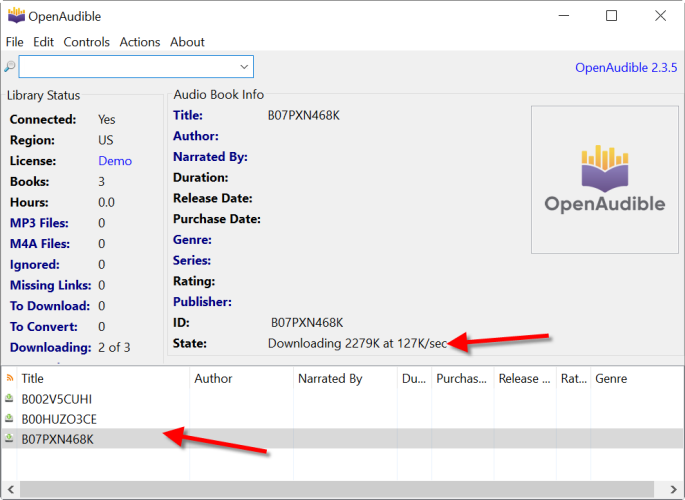
Task: Select book row B07PXN468K
Action: pyautogui.click(x=342, y=439)
